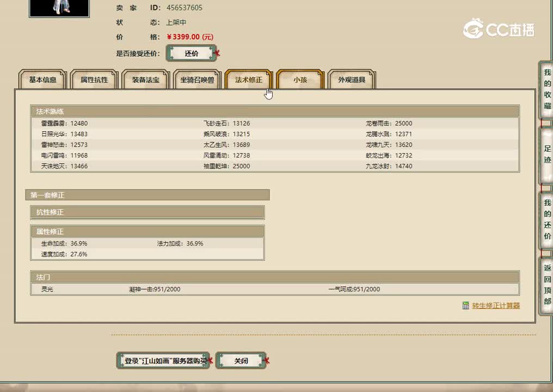Image resolution: width=553 pixels, height=392 pixels.
Task: Click 蛟龙出海: 12732 entry
Action: coord(389,155)
